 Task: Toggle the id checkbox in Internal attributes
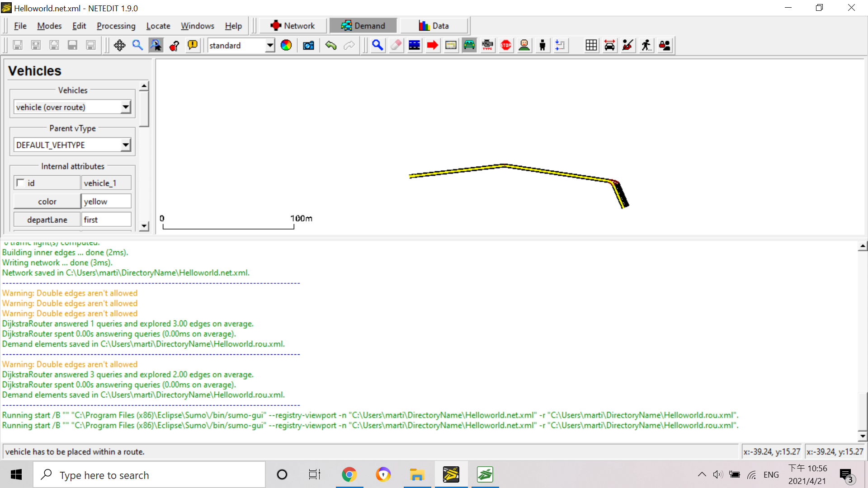(20, 183)
